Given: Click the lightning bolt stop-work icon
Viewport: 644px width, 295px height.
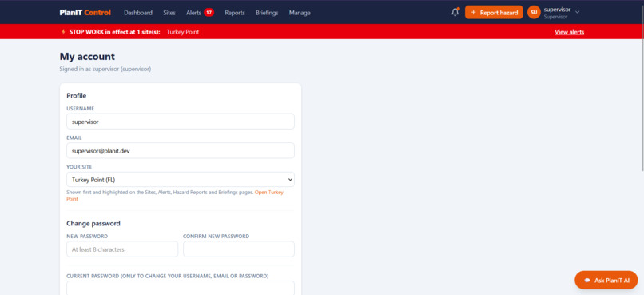Looking at the screenshot, I should 63,32.
